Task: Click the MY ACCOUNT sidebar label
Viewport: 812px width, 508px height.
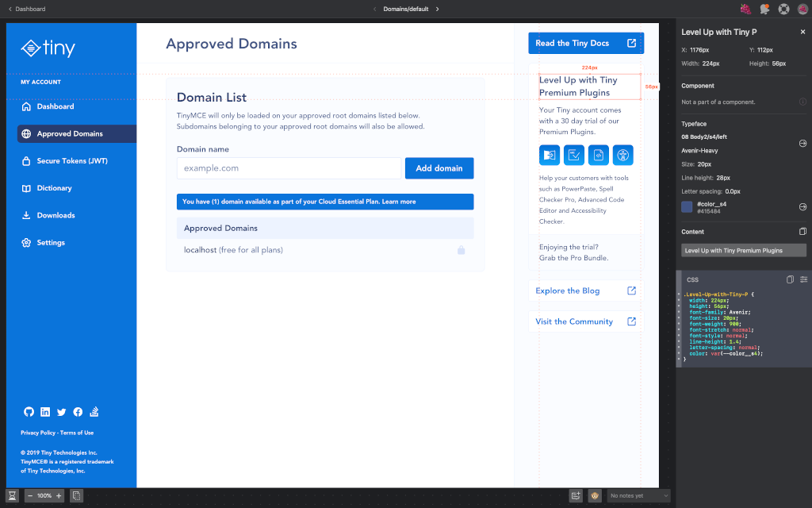Action: click(41, 82)
